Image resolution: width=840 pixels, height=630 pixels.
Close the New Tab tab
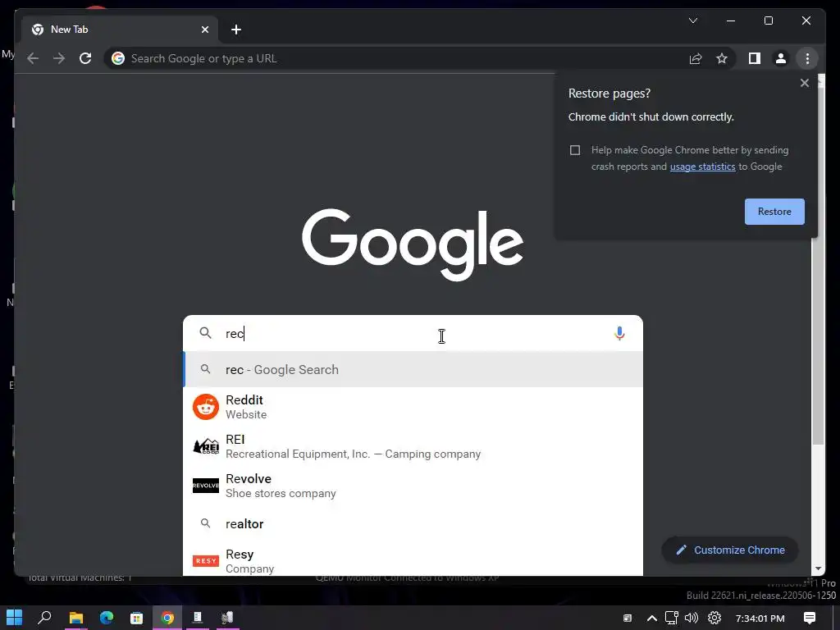(x=204, y=30)
